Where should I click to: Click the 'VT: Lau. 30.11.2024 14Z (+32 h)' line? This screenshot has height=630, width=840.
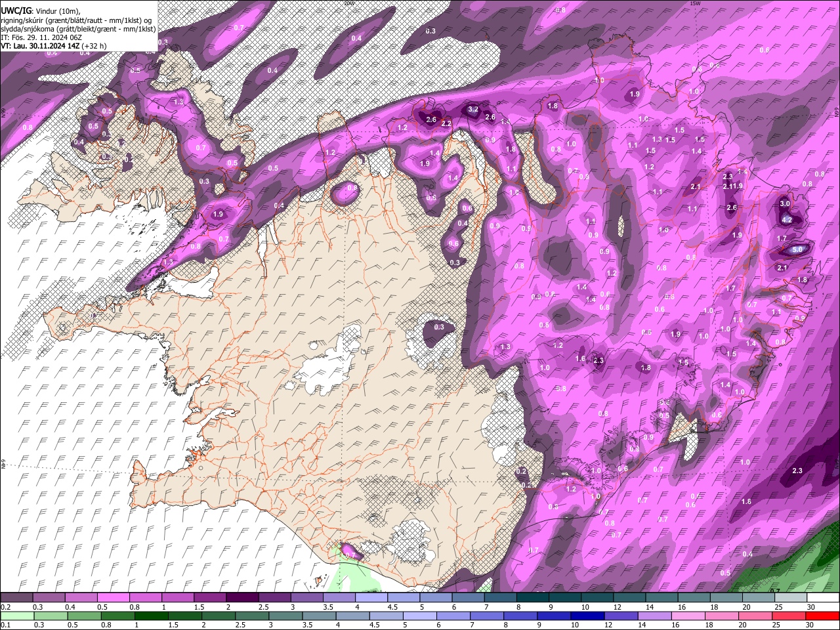pyautogui.click(x=53, y=46)
